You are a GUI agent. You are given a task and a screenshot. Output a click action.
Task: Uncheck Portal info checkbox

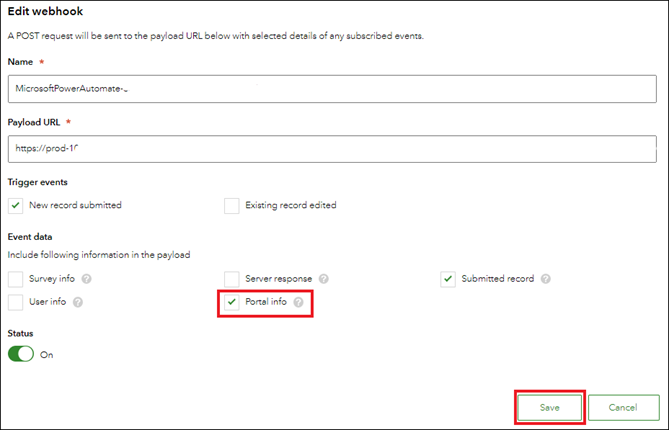click(x=232, y=302)
